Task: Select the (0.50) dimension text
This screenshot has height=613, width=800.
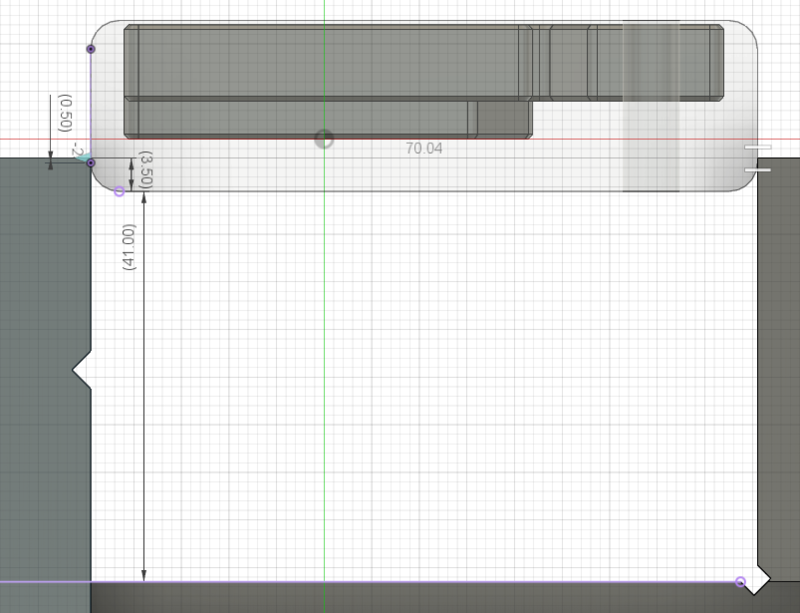Action: coord(65,113)
